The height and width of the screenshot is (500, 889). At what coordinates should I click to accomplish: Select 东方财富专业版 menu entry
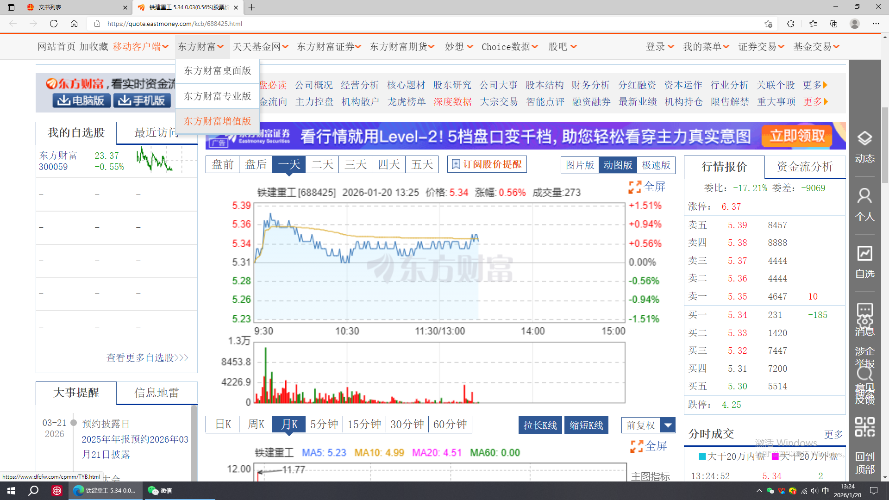pos(217,96)
